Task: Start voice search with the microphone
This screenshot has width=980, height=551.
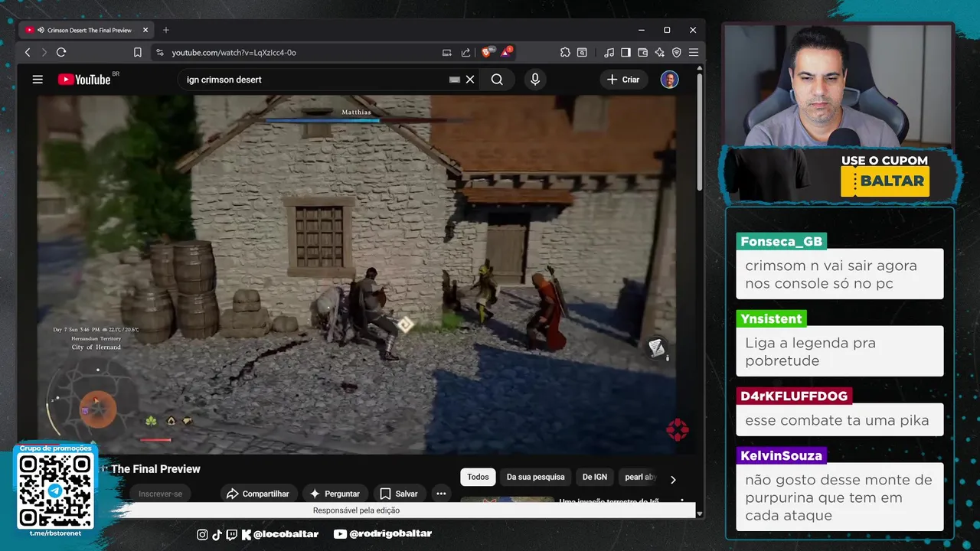Action: tap(535, 80)
